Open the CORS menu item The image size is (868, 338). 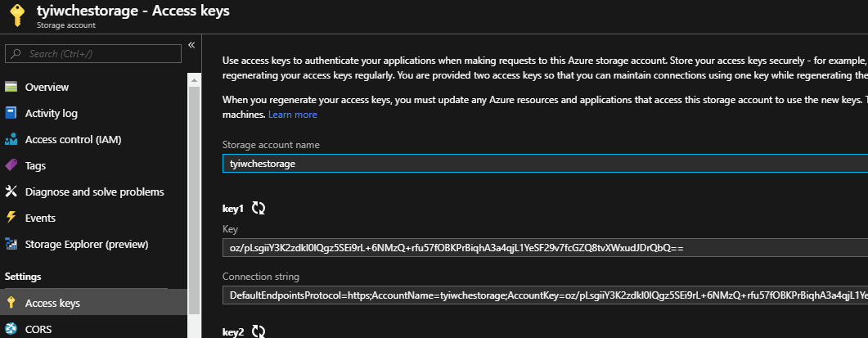[38, 329]
